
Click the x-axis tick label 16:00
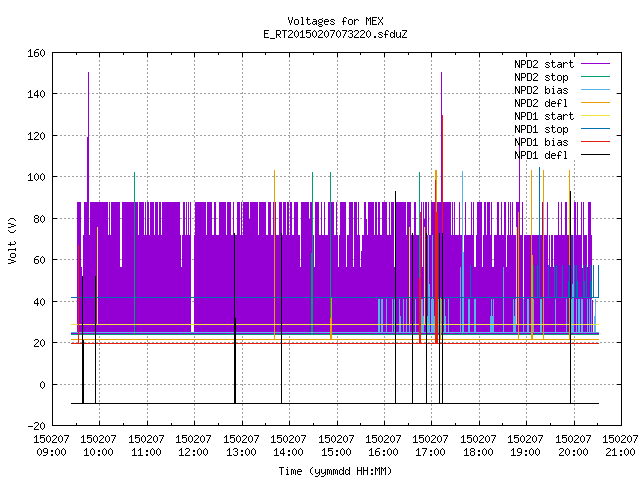tap(383, 452)
